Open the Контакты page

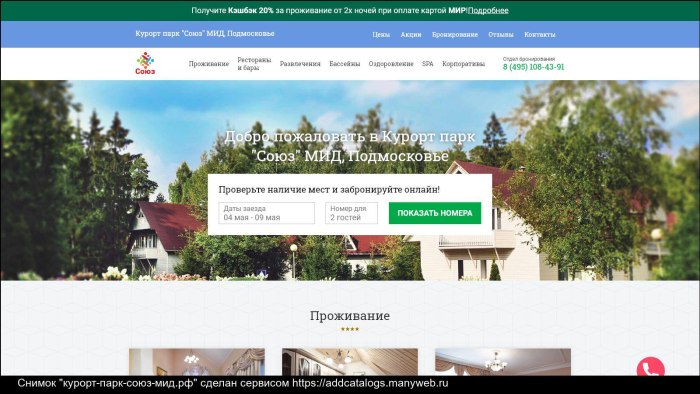tap(540, 34)
